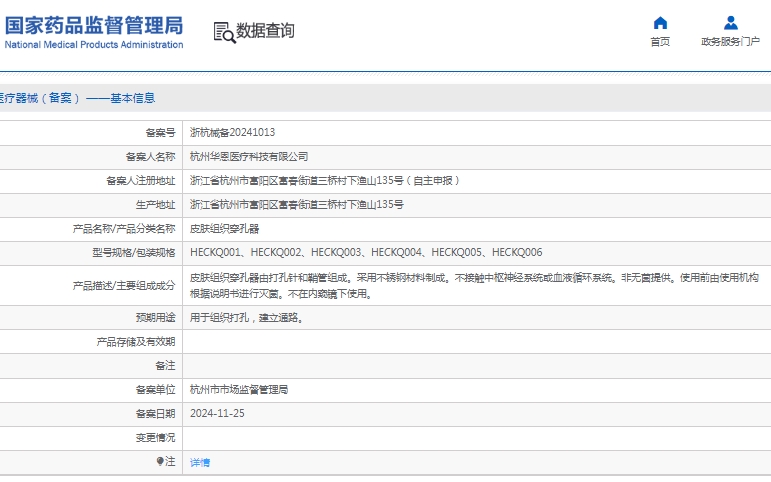
Task: Click the 产品存储及有效期 label
Action: pyautogui.click(x=136, y=342)
